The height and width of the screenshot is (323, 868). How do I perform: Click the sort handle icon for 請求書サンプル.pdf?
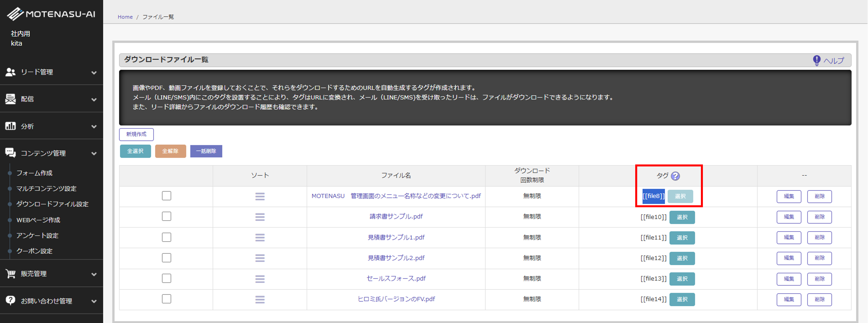pos(260,217)
